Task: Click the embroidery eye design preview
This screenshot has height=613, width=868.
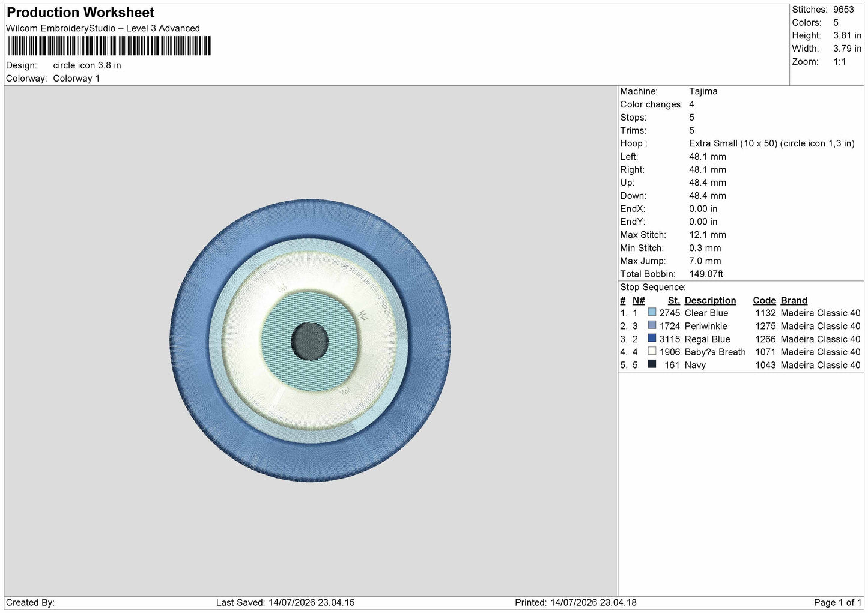Action: click(311, 340)
